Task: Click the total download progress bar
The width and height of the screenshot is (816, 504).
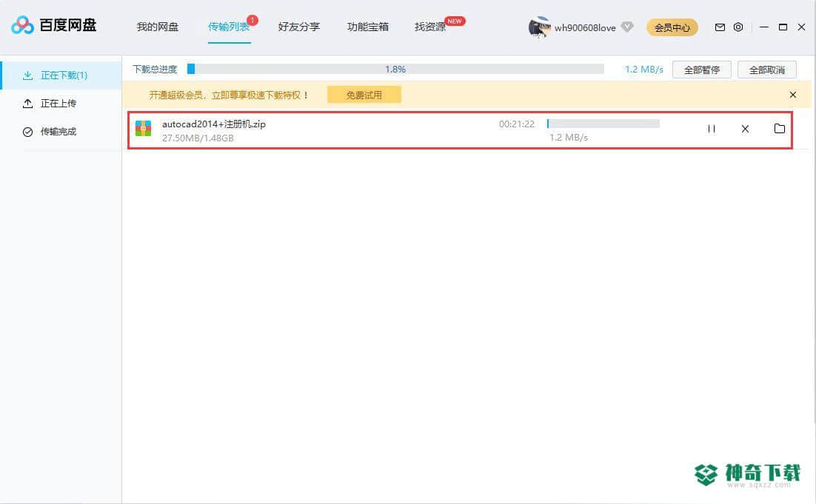Action: pyautogui.click(x=395, y=69)
